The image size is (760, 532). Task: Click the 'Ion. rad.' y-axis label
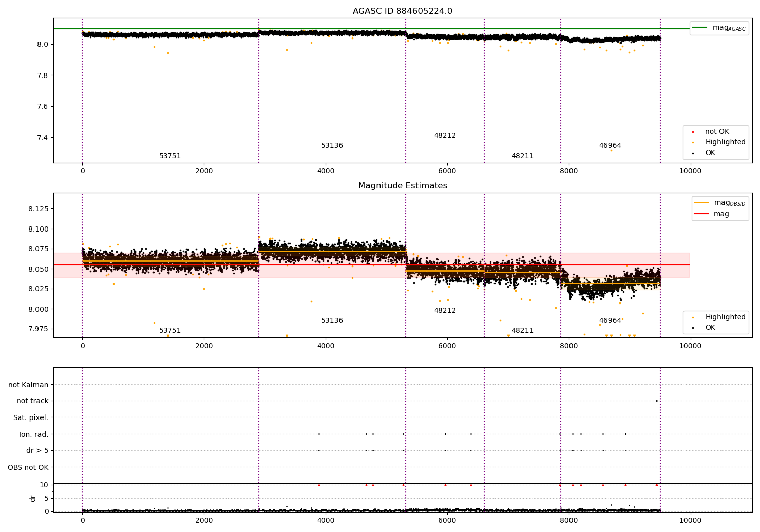pos(34,434)
